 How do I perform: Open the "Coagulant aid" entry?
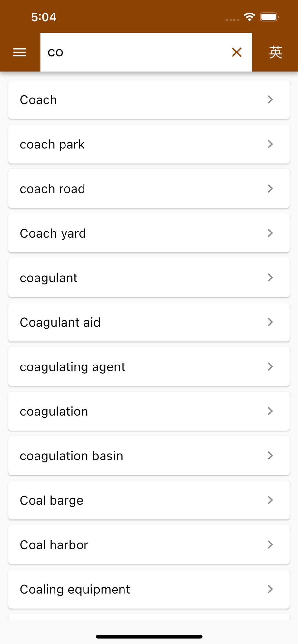point(149,322)
